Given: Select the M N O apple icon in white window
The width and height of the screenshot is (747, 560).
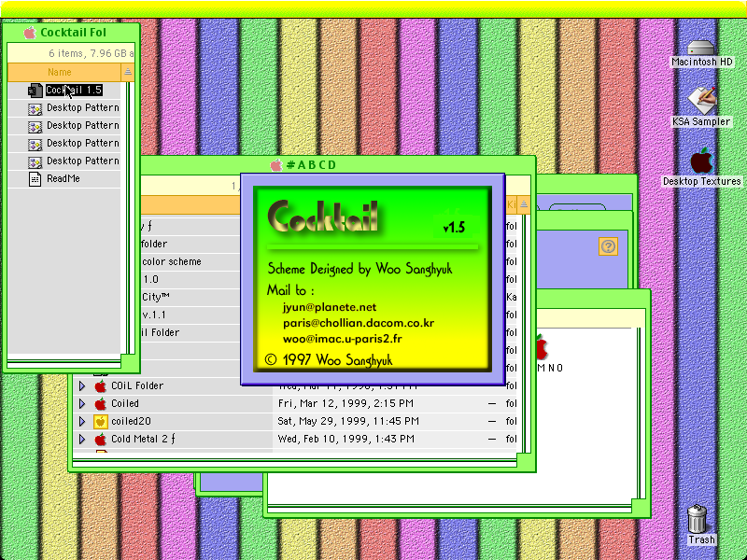Looking at the screenshot, I should point(542,347).
